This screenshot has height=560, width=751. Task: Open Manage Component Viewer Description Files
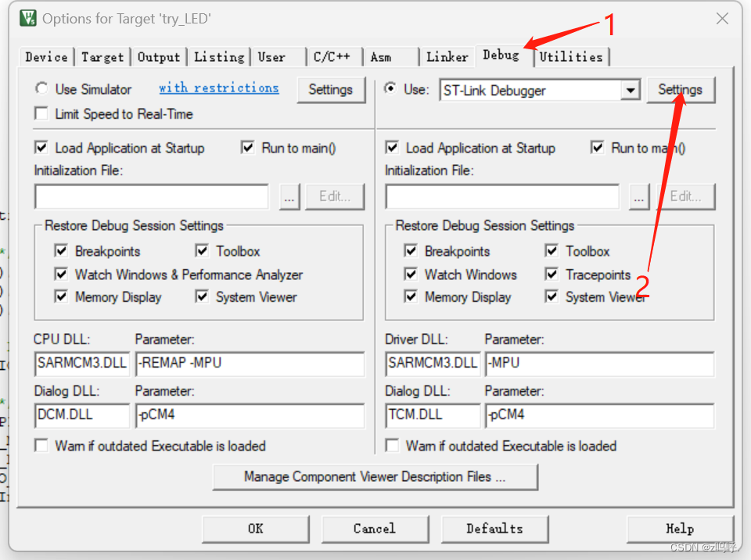pyautogui.click(x=375, y=477)
